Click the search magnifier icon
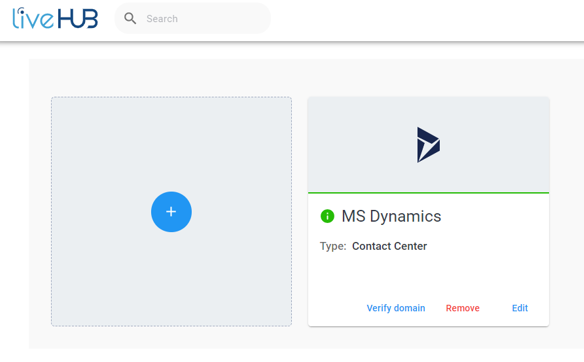The image size is (584, 362). pos(130,18)
